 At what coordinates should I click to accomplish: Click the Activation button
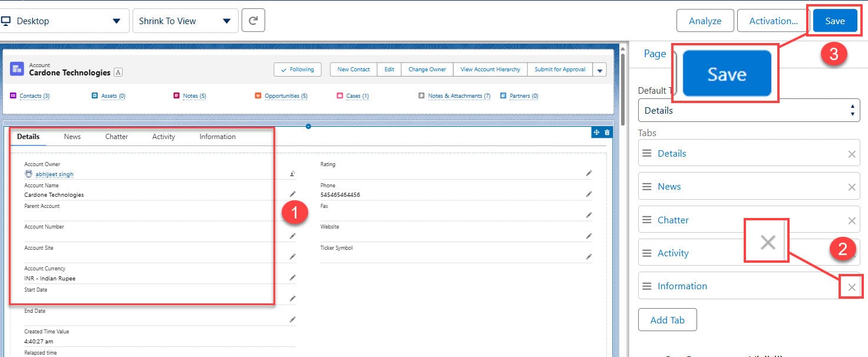(x=773, y=20)
